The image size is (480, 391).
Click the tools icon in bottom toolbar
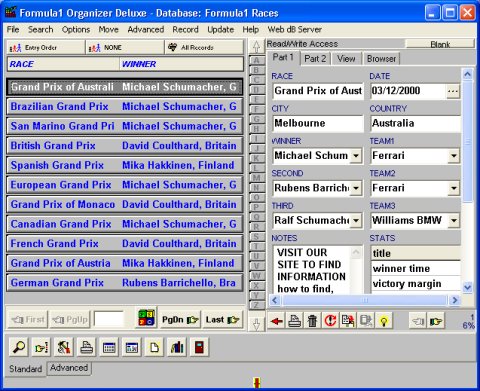pyautogui.click(x=64, y=347)
